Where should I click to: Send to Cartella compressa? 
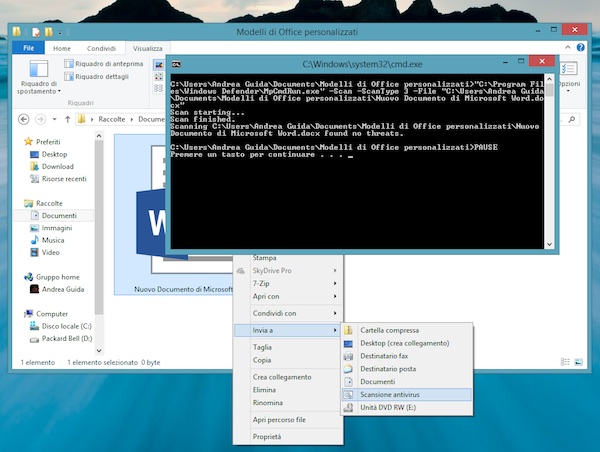pos(407,330)
